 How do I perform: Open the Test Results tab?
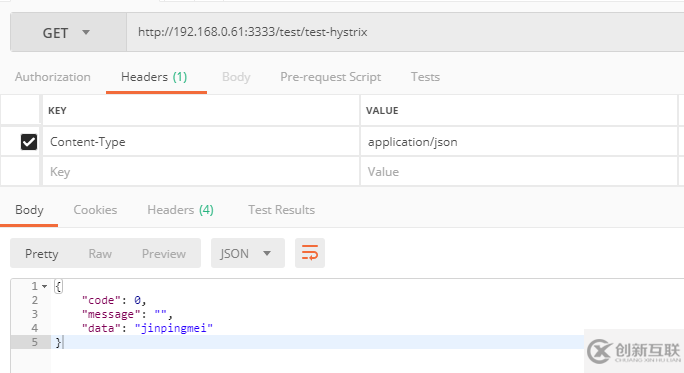(281, 210)
